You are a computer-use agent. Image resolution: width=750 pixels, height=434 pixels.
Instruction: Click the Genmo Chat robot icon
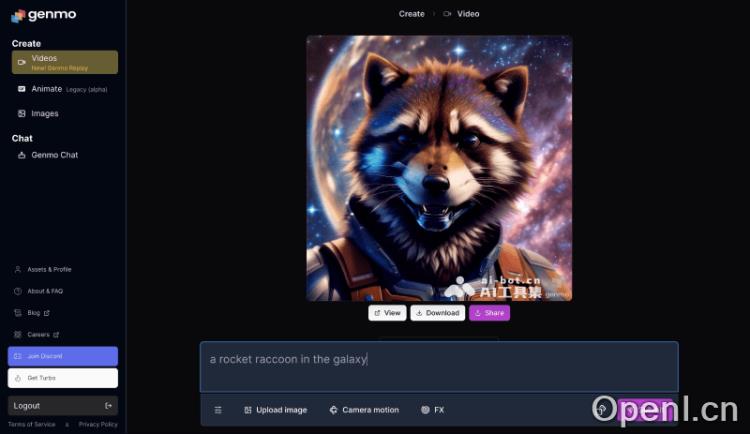tap(22, 155)
